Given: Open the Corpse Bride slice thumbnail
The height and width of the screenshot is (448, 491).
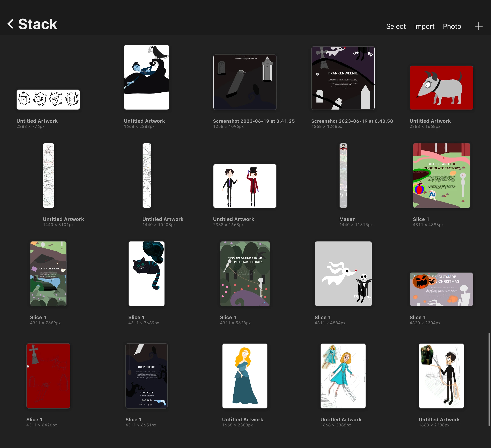Looking at the screenshot, I should click(146, 376).
